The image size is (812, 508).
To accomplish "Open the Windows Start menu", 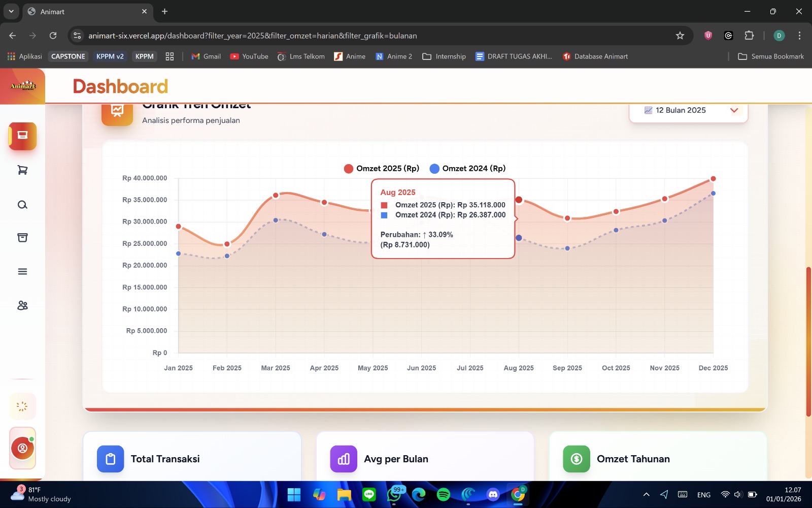I will tap(294, 494).
